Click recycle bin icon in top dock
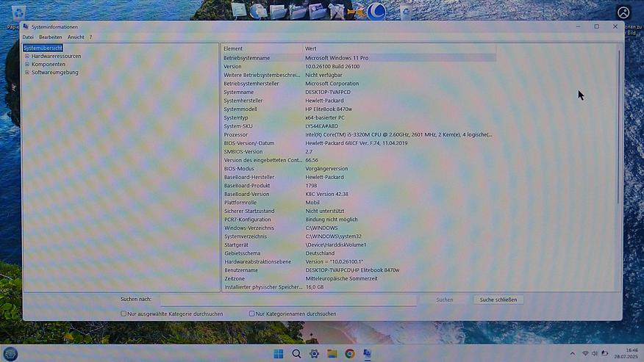 pyautogui.click(x=406, y=12)
